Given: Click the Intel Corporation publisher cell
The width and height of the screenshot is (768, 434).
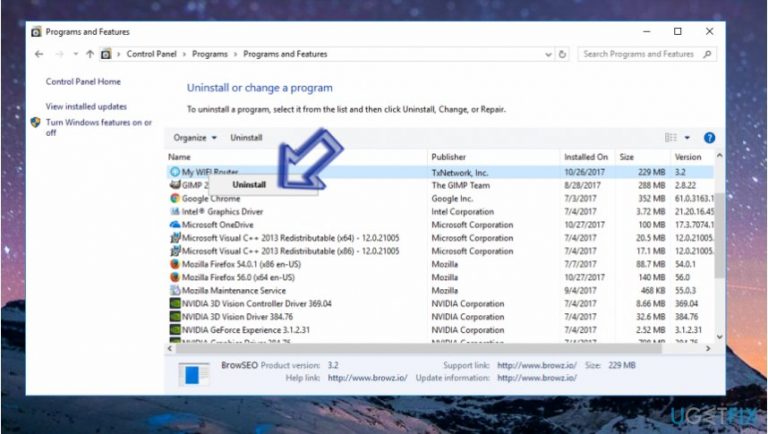Looking at the screenshot, I should [462, 212].
